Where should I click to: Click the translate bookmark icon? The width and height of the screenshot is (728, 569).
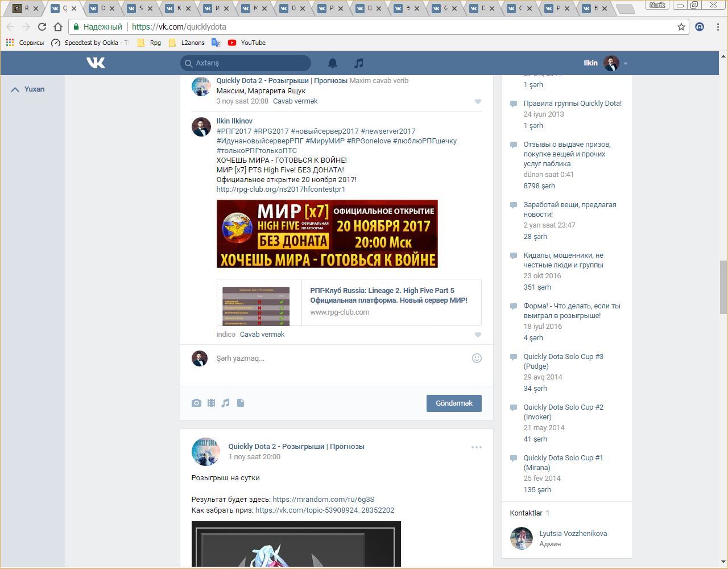(216, 43)
